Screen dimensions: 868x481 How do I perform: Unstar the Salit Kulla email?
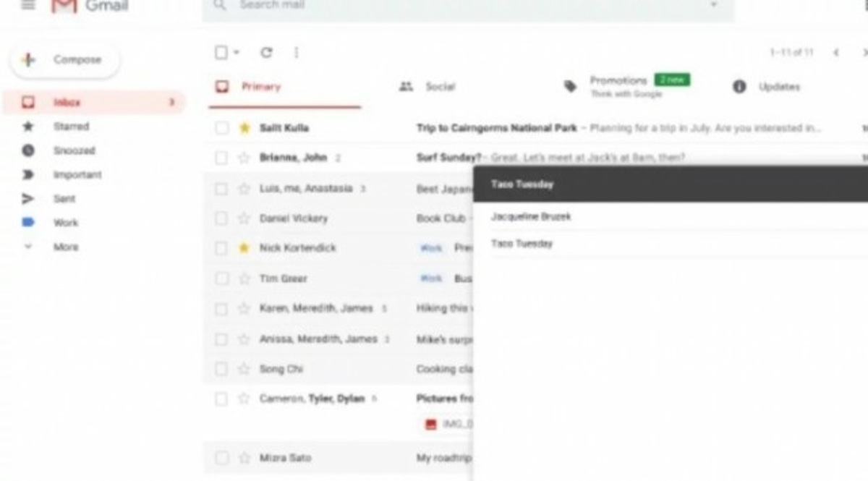[x=244, y=128]
